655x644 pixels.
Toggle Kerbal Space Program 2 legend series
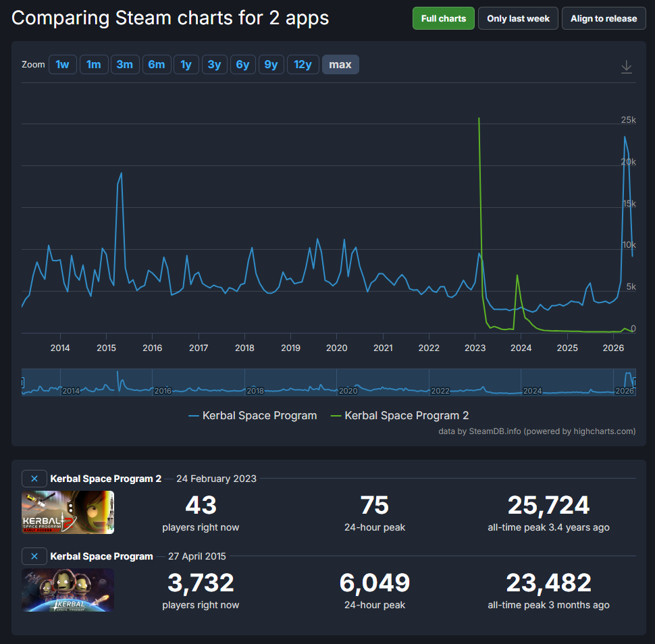pos(400,416)
